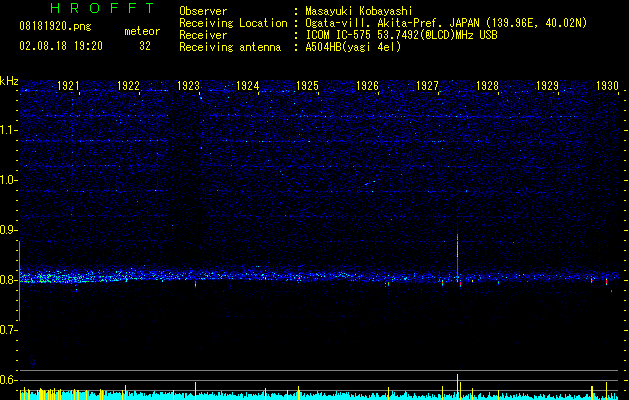Select the name Masayuki Kobayashi
Image resolution: width=629 pixels, height=400 pixels.
tap(359, 11)
